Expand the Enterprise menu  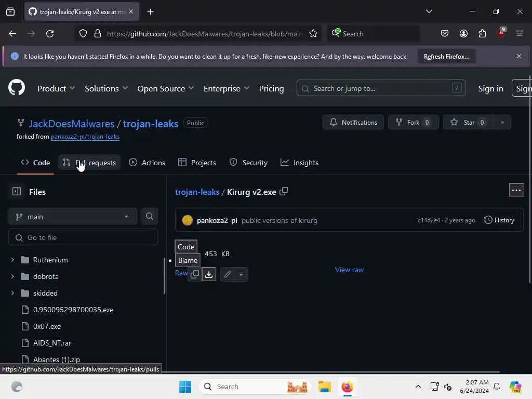(x=227, y=88)
